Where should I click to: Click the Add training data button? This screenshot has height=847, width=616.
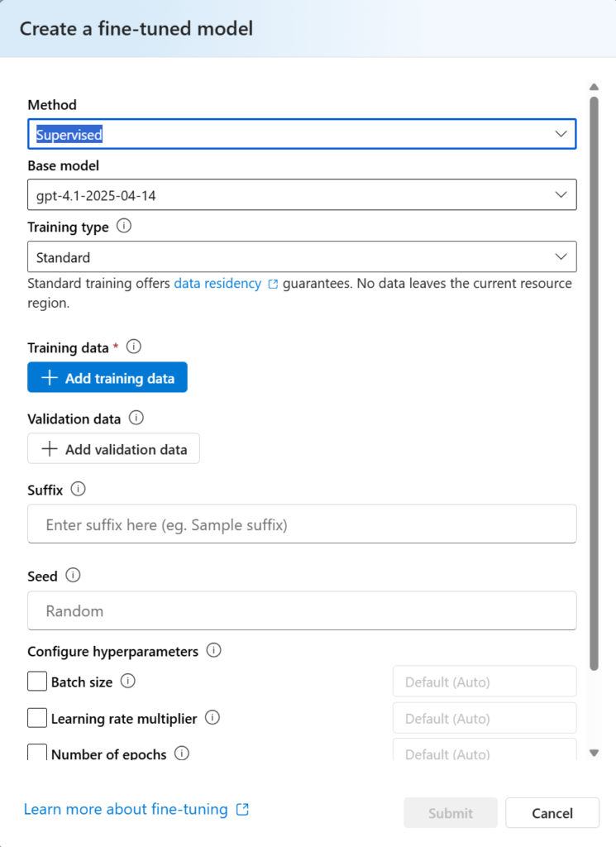click(107, 377)
